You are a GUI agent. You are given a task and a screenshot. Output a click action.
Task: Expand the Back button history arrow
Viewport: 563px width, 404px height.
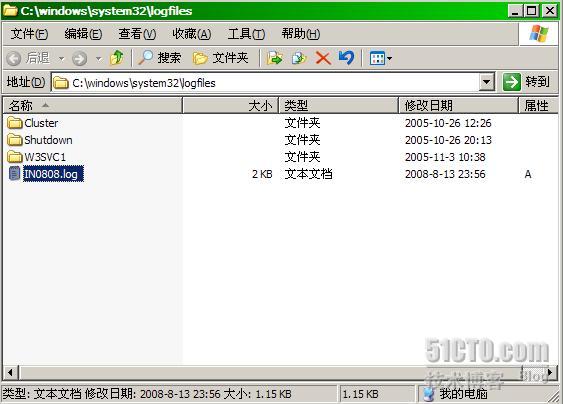61,58
